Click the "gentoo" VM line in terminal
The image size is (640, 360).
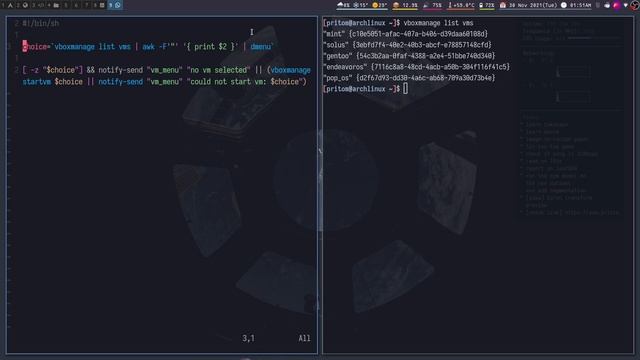(409, 56)
